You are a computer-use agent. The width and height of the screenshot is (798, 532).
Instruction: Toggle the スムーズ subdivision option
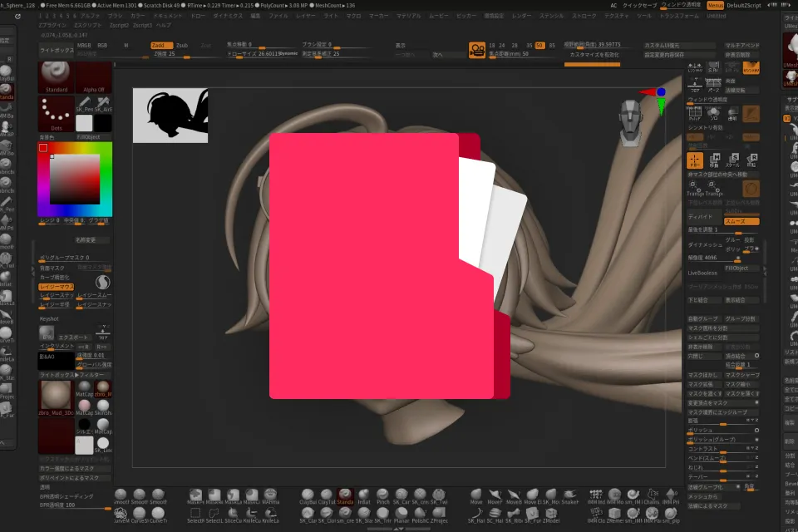coord(741,221)
